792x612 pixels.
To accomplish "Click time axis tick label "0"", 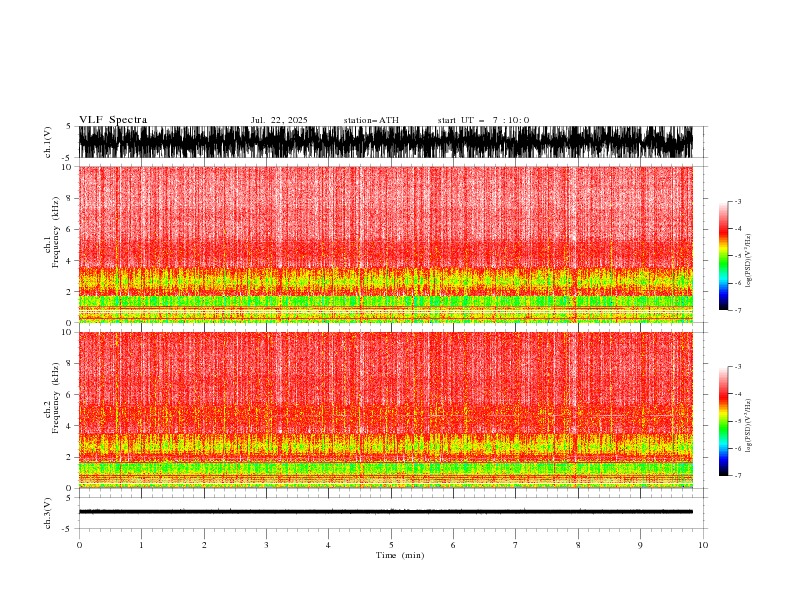I will pos(79,545).
